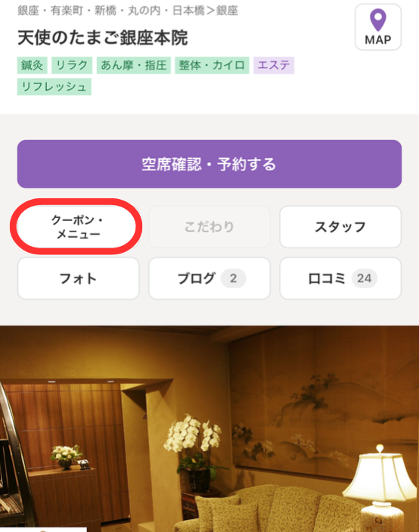
Task: Select the 整体・カイロ tag
Action: 212,65
